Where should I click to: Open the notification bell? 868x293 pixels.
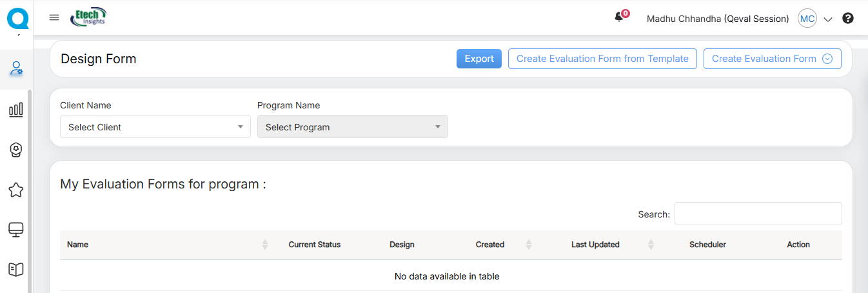click(620, 18)
